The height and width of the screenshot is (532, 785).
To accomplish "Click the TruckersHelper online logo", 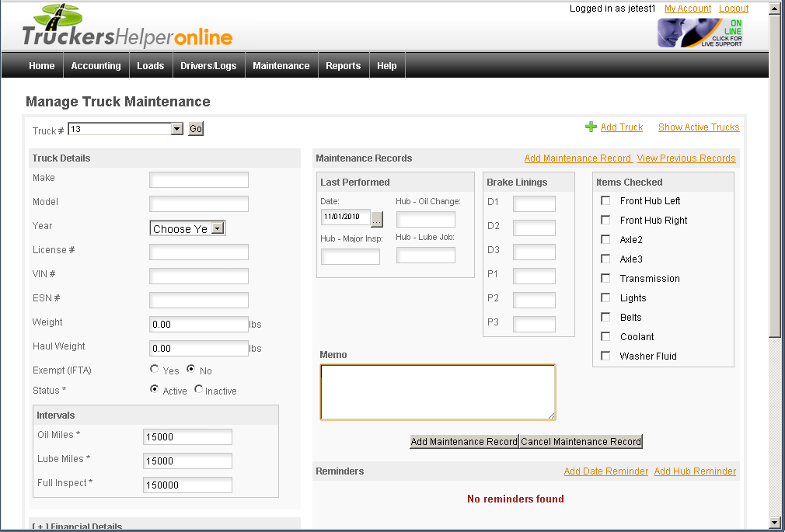I will [x=127, y=27].
